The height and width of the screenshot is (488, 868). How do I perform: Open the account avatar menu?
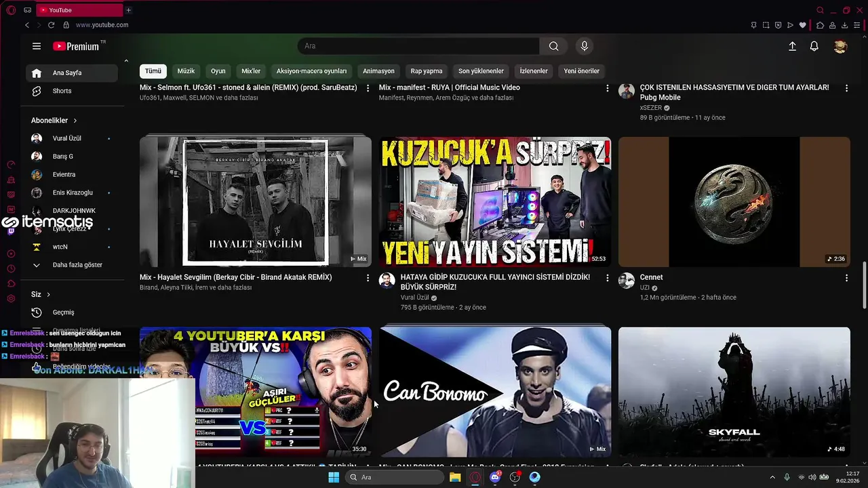pyautogui.click(x=840, y=46)
